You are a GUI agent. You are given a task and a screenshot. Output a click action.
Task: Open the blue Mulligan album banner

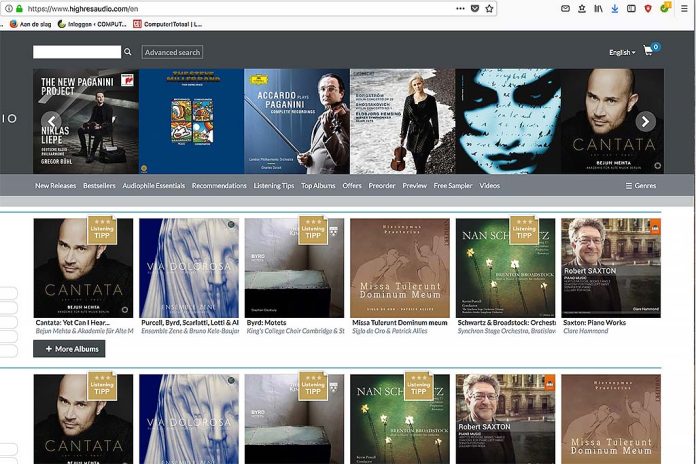191,121
